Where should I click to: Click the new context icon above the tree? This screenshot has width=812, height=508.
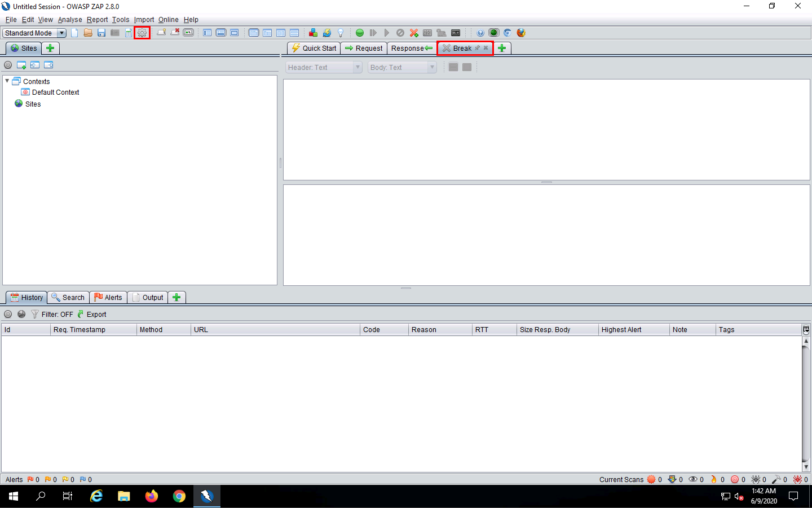(x=21, y=65)
